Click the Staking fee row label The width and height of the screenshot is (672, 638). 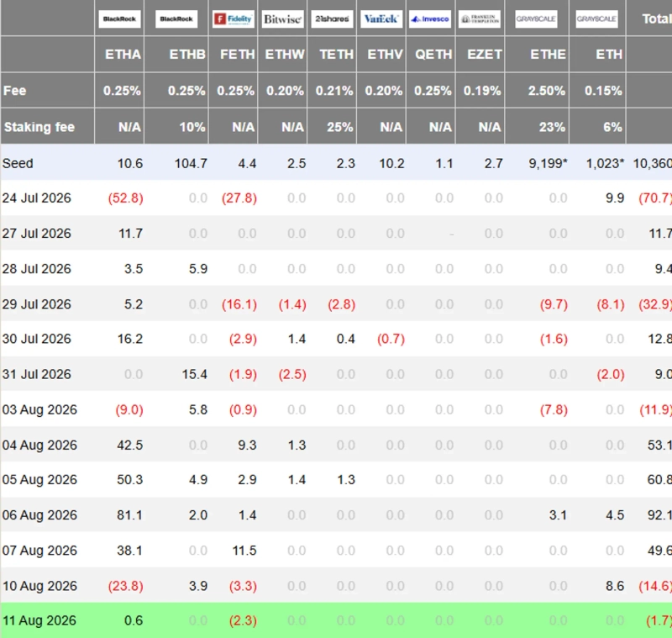39,127
